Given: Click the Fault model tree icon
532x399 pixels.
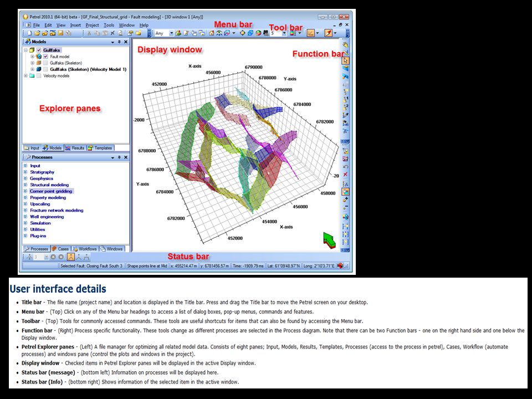Looking at the screenshot, I should (39, 57).
